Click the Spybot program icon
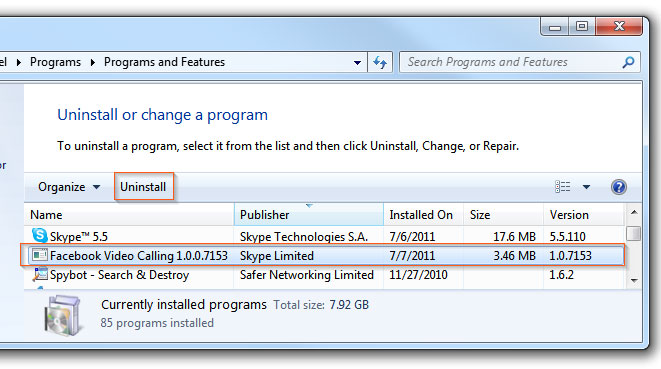Viewport: 661px width, 369px height. click(40, 275)
